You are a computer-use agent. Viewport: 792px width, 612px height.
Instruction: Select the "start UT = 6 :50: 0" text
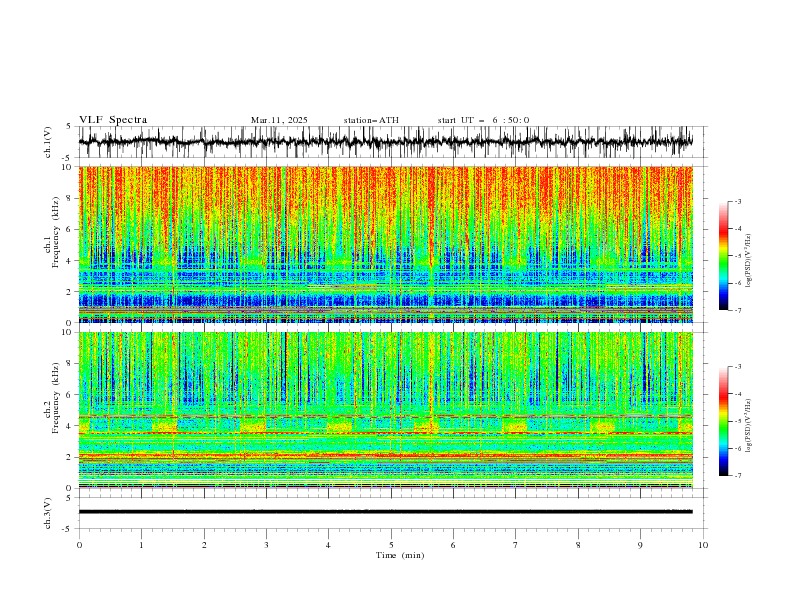click(x=483, y=120)
